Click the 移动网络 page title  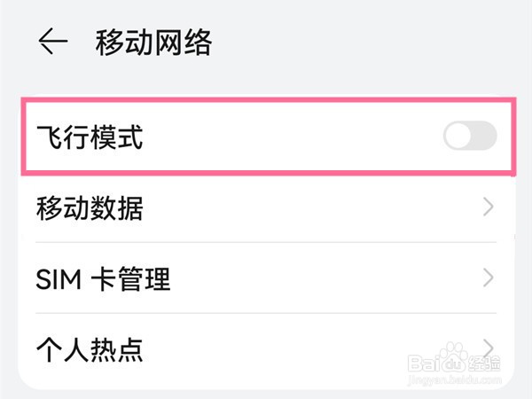point(154,42)
